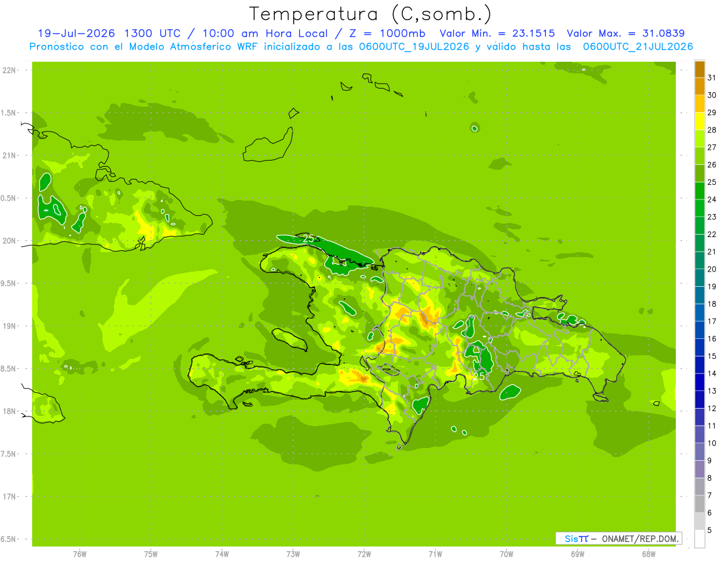Select the legend swatch between 27 and 28
The width and height of the screenshot is (728, 562).
pyautogui.click(x=699, y=139)
